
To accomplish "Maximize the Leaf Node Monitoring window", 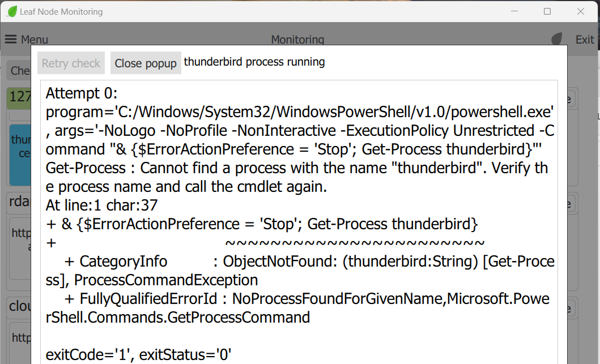I will 547,11.
